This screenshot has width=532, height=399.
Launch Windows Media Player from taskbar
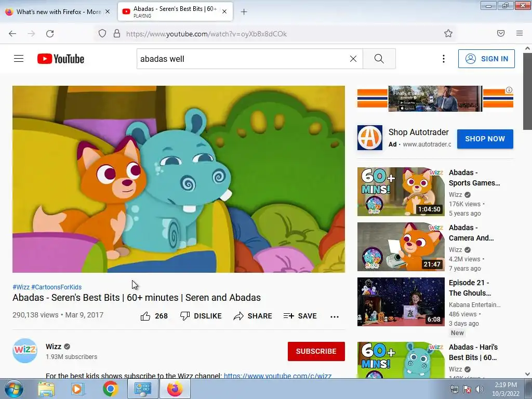click(77, 389)
